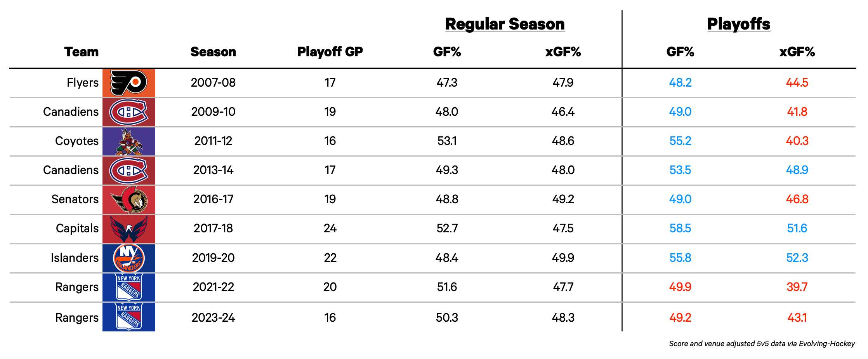This screenshot has width=868, height=359.
Task: Click the Rangers logo in the 2023-24 row
Action: point(129,317)
